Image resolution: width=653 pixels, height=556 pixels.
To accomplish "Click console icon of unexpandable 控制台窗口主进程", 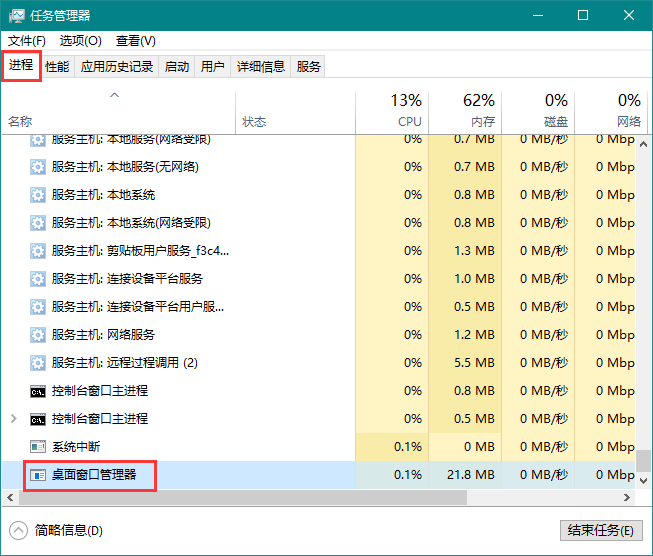I will tap(38, 391).
